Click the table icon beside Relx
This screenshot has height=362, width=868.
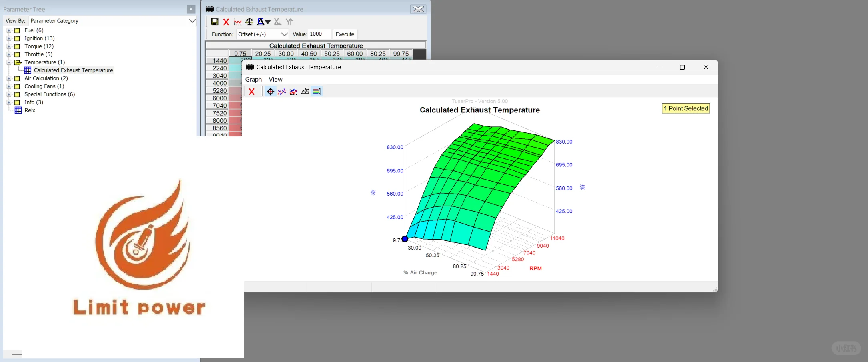[18, 110]
